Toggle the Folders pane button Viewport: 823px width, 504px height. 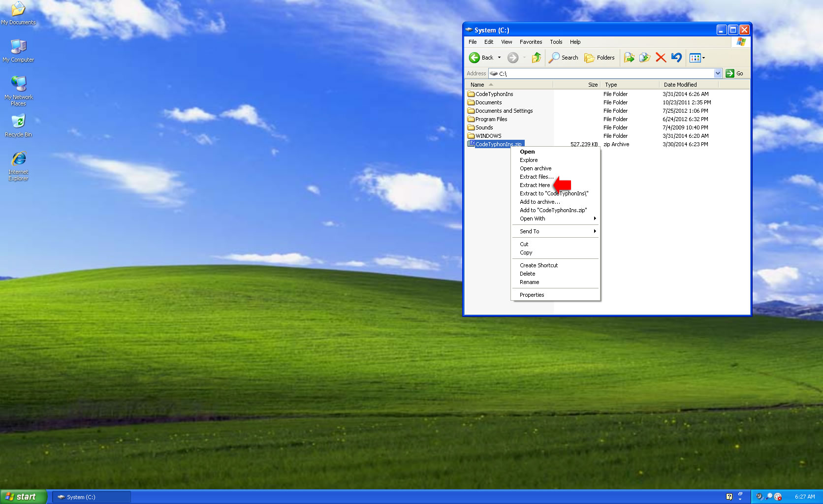[599, 58]
